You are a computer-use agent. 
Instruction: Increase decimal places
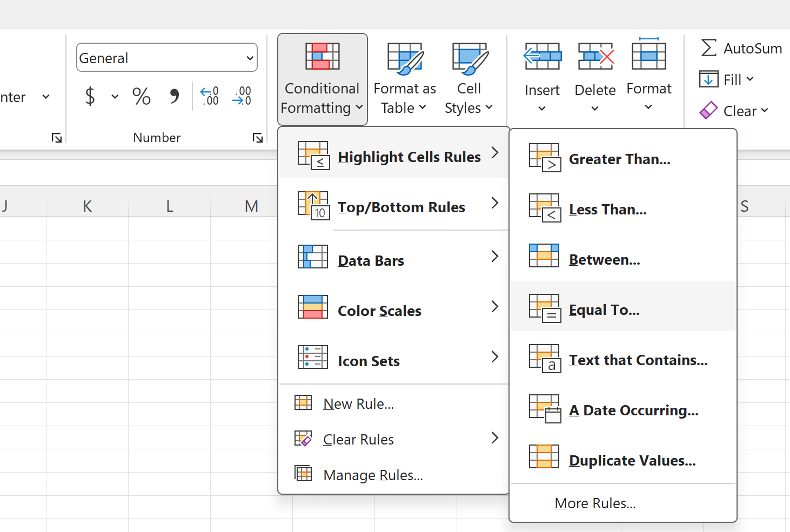pyautogui.click(x=209, y=96)
